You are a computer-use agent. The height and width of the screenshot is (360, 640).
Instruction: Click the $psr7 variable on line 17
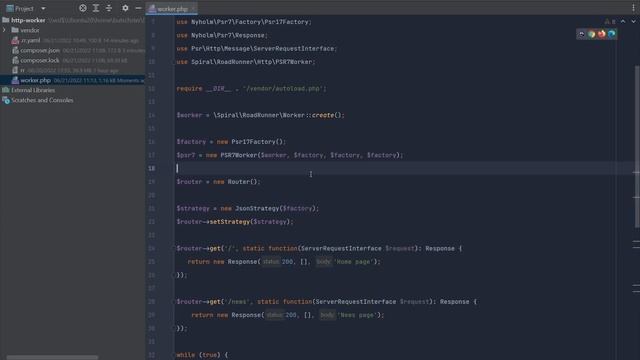pos(186,155)
